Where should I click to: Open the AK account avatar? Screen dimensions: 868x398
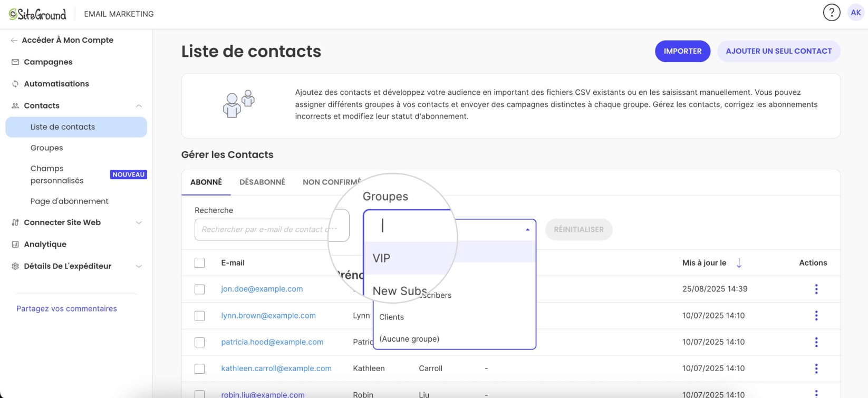click(x=856, y=13)
